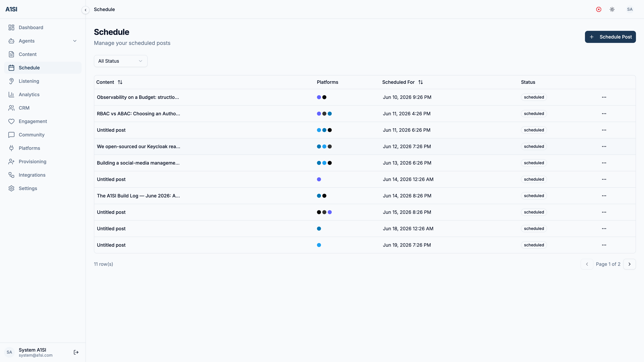
Task: Click 'RBAC vs ABAC: Choosing an Autho...' title
Action: tap(139, 114)
